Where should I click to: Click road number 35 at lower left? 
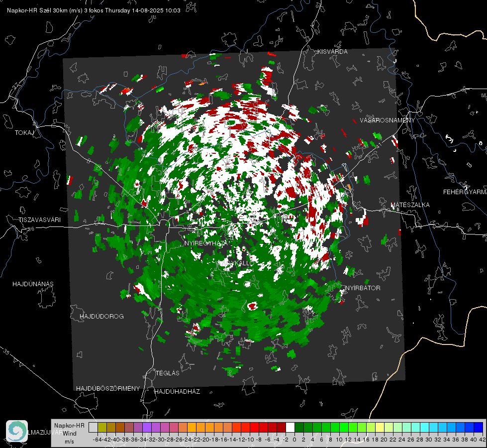(6, 352)
